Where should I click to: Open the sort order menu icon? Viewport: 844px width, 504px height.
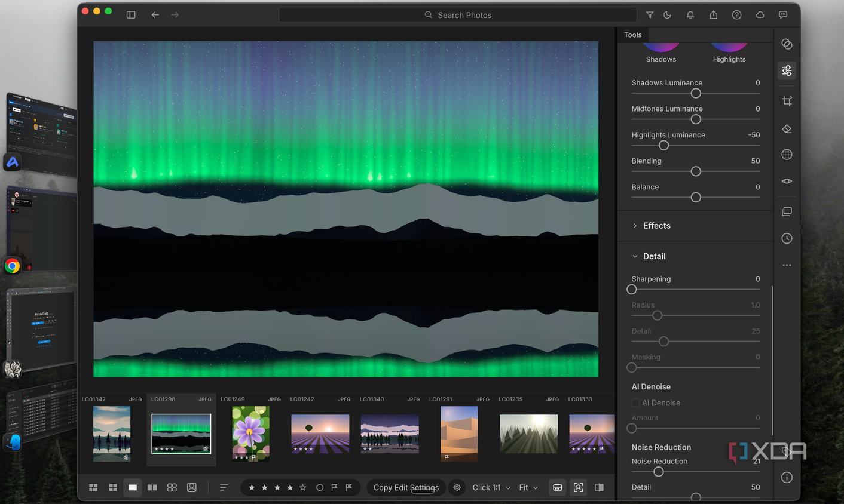pyautogui.click(x=224, y=488)
